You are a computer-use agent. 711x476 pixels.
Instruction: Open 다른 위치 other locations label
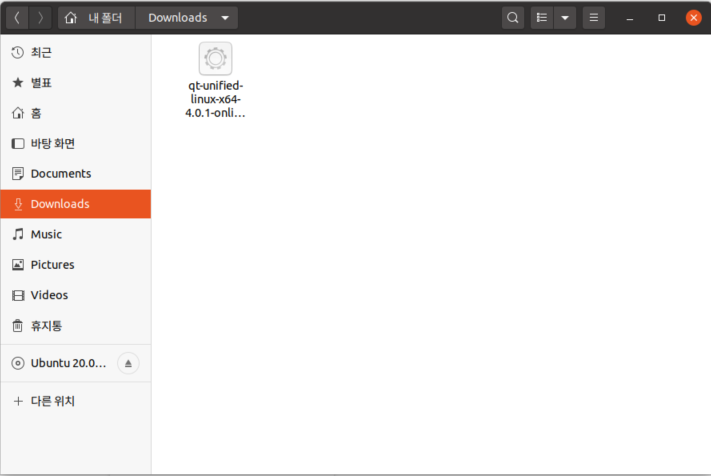click(x=53, y=401)
